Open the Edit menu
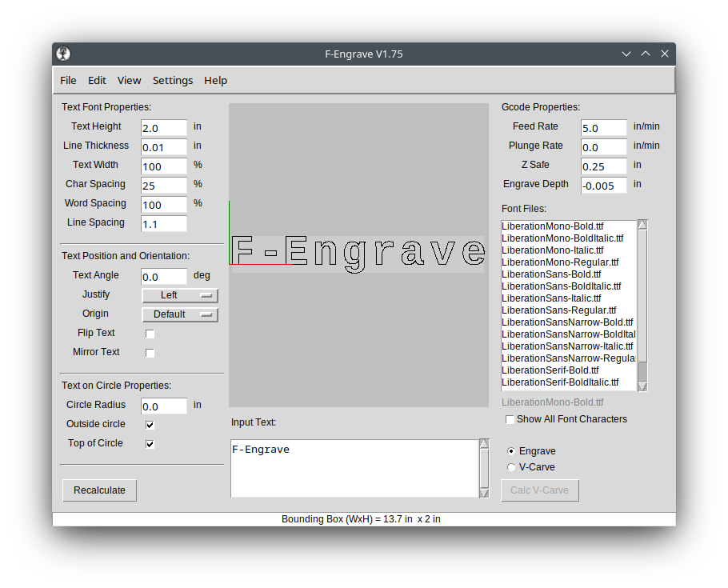This screenshot has width=728, height=588. (97, 80)
